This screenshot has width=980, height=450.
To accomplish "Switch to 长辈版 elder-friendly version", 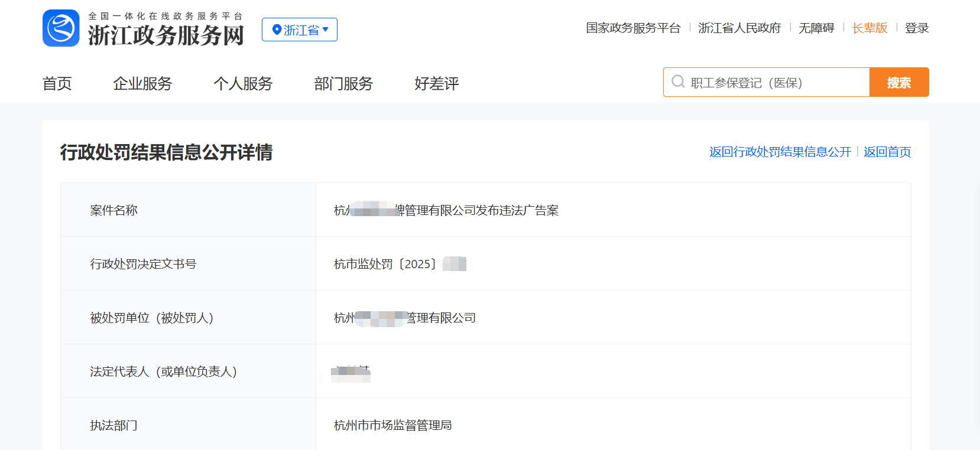I will coord(869,28).
